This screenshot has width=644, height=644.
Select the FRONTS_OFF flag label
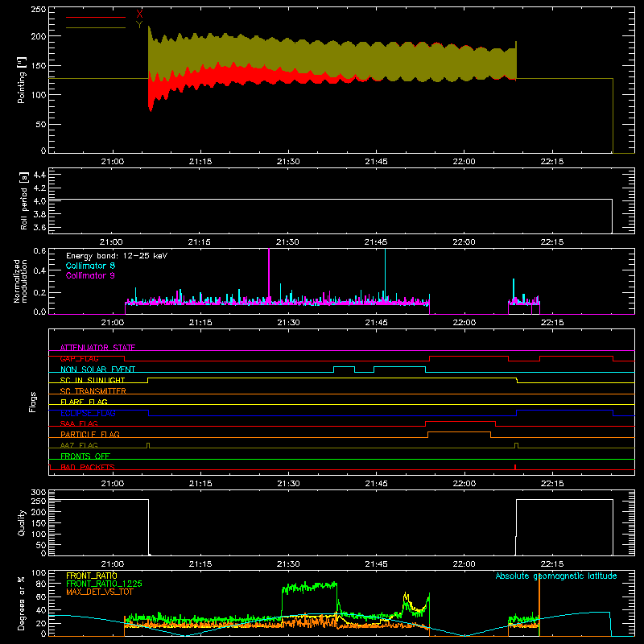click(85, 456)
